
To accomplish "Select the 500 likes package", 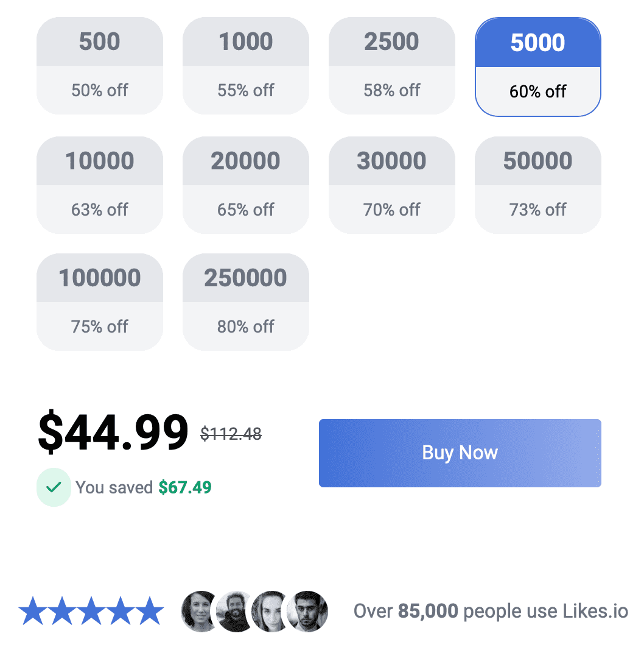I will click(x=99, y=66).
